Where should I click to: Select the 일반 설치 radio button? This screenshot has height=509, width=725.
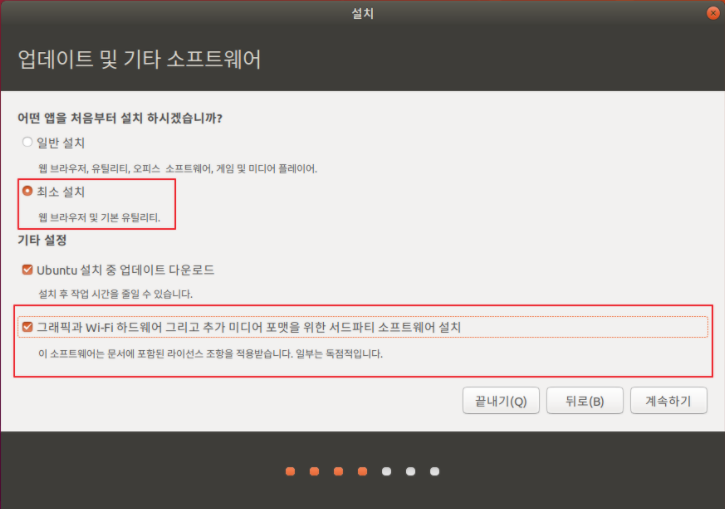27,142
